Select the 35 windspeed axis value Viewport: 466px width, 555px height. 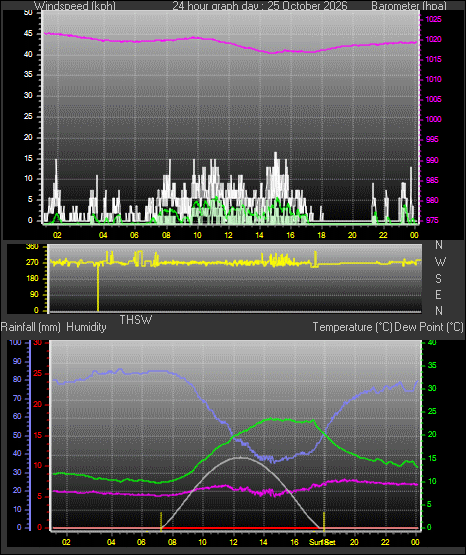28,74
